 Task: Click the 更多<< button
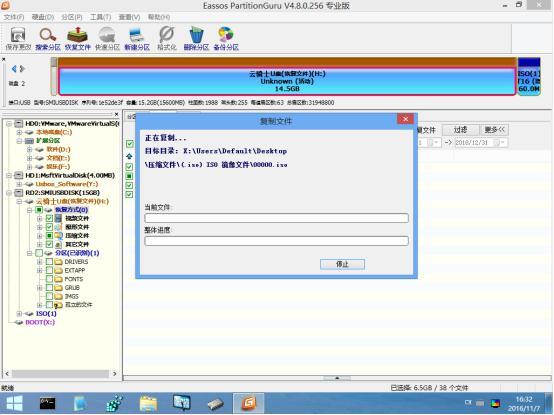(494, 130)
